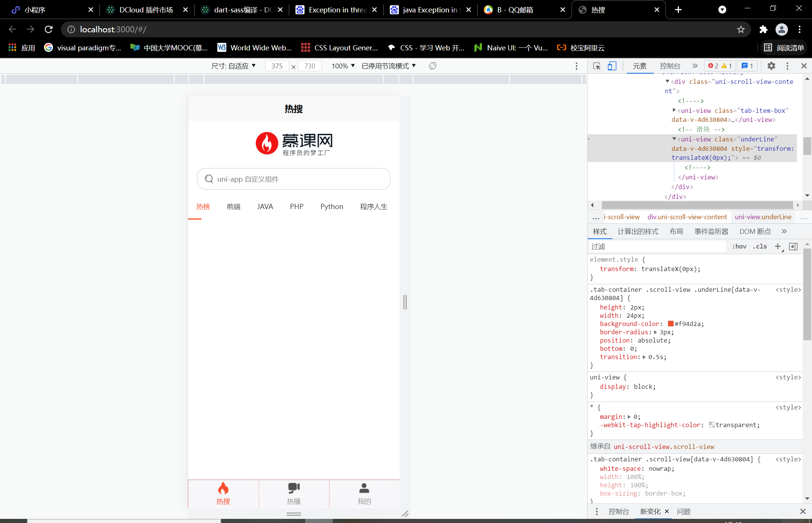The image size is (812, 523).
Task: Toggle the device toolbar icon
Action: [x=612, y=66]
